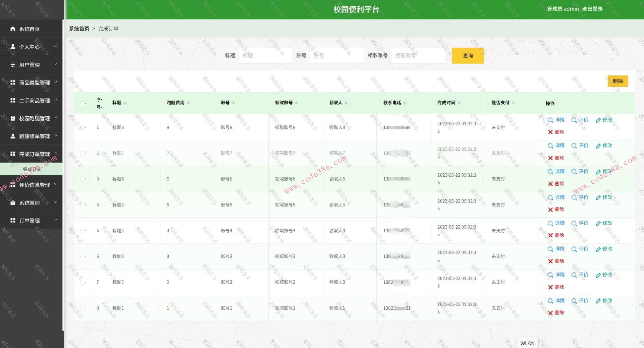Click the 校园便利平台 title text
644x348 pixels.
pos(356,9)
